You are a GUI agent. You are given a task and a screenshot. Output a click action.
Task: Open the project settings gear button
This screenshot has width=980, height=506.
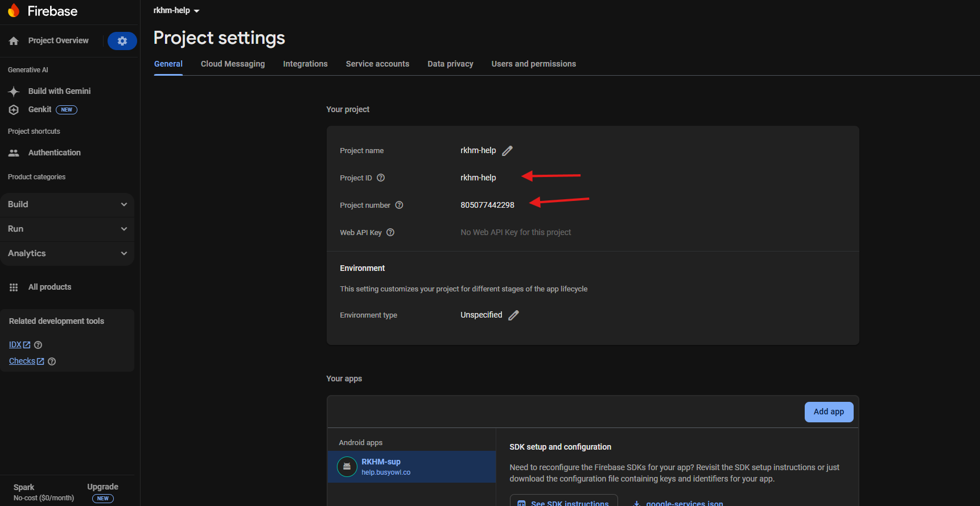(122, 41)
